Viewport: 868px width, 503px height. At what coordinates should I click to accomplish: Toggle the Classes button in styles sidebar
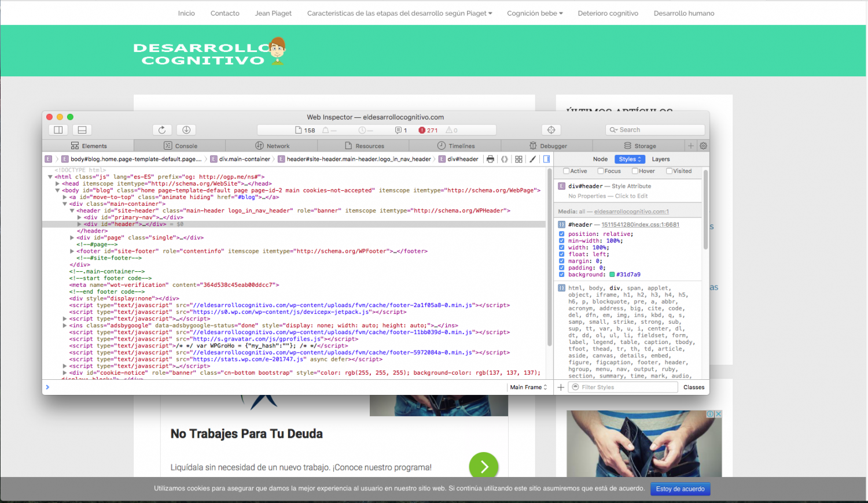694,387
